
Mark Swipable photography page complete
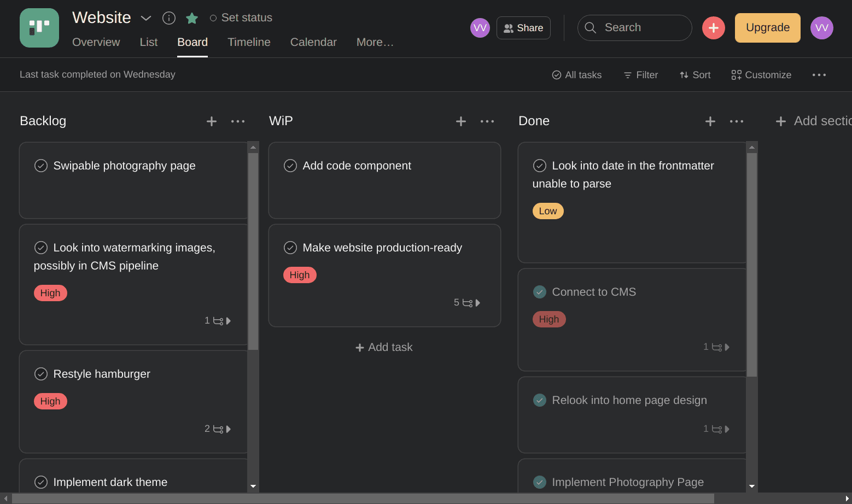coord(41,165)
